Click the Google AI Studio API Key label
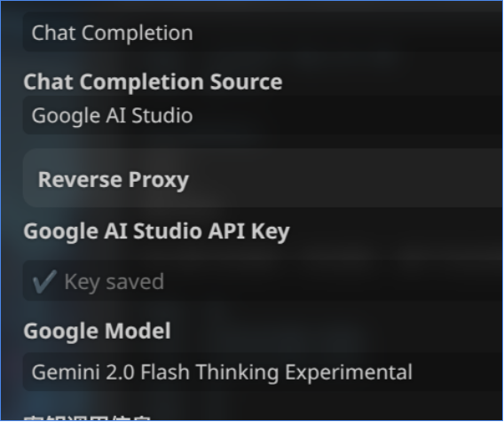504x422 pixels. pyautogui.click(x=156, y=231)
